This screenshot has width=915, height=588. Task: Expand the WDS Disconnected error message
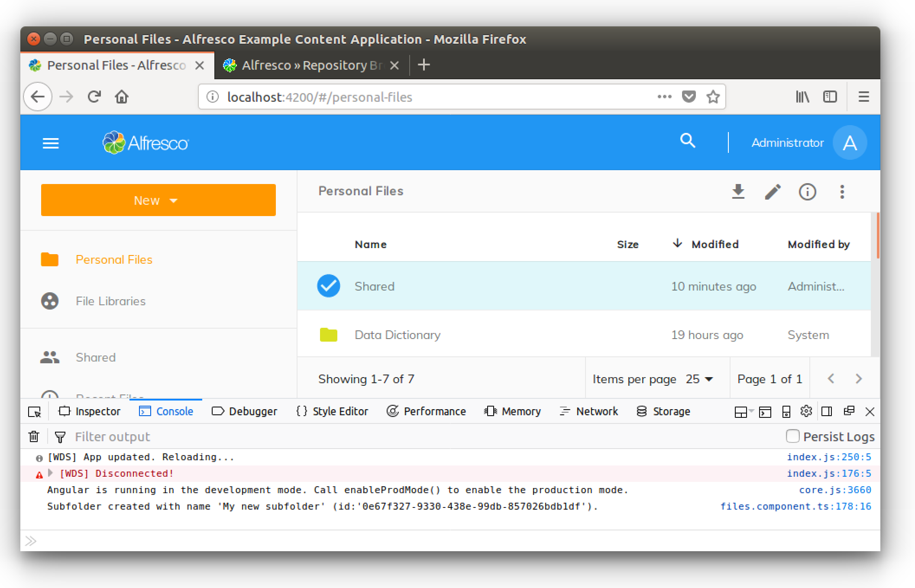[51, 473]
